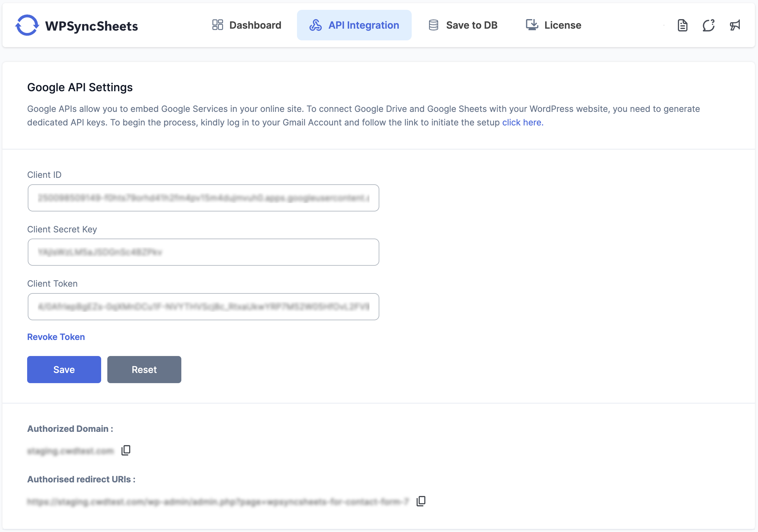Click the megaphone announcements icon

tap(735, 25)
